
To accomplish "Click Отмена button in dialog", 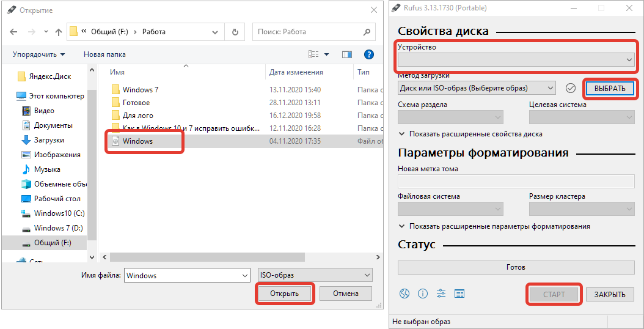I will pos(345,294).
